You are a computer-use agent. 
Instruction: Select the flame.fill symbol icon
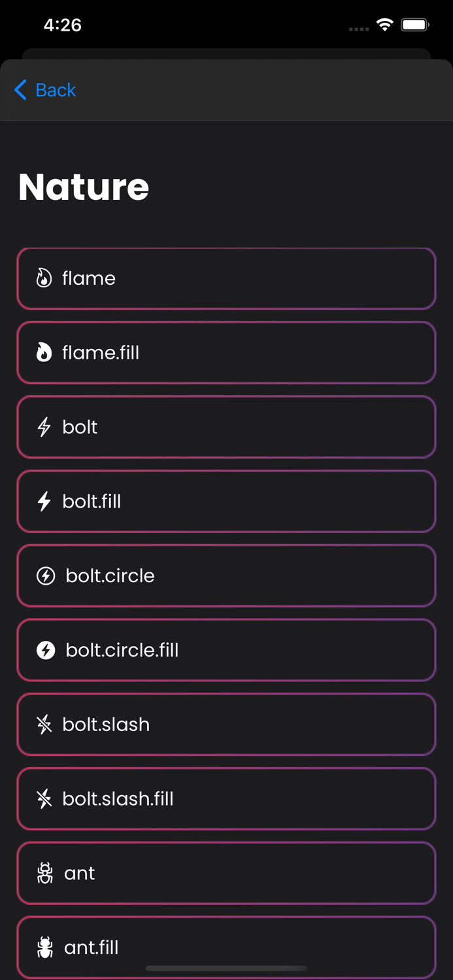point(43,352)
